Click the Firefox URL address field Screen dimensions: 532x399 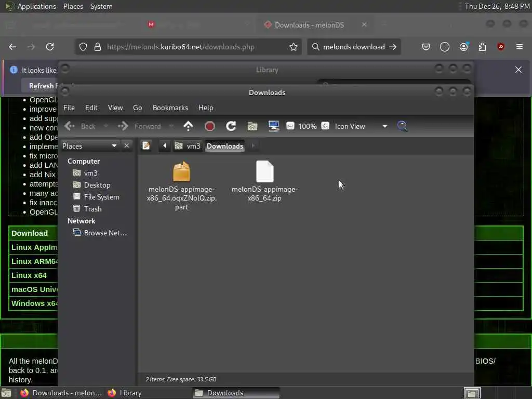pyautogui.click(x=188, y=47)
